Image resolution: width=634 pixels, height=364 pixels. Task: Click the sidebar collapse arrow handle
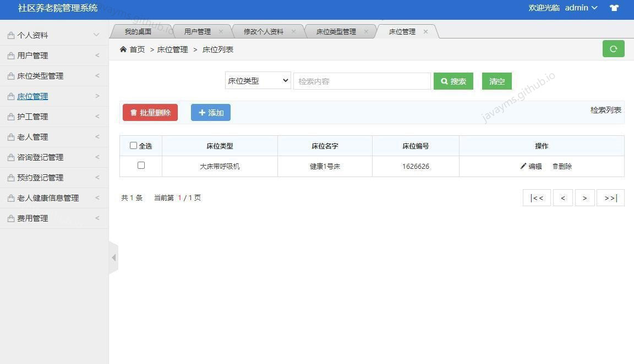[x=114, y=257]
